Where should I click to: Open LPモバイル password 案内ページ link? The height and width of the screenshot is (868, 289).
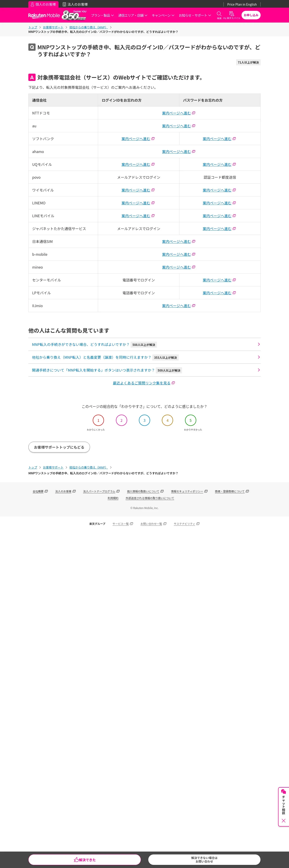219,293
